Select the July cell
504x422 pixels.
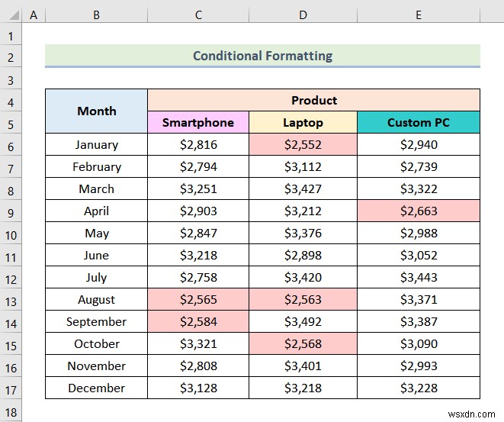pyautogui.click(x=96, y=277)
